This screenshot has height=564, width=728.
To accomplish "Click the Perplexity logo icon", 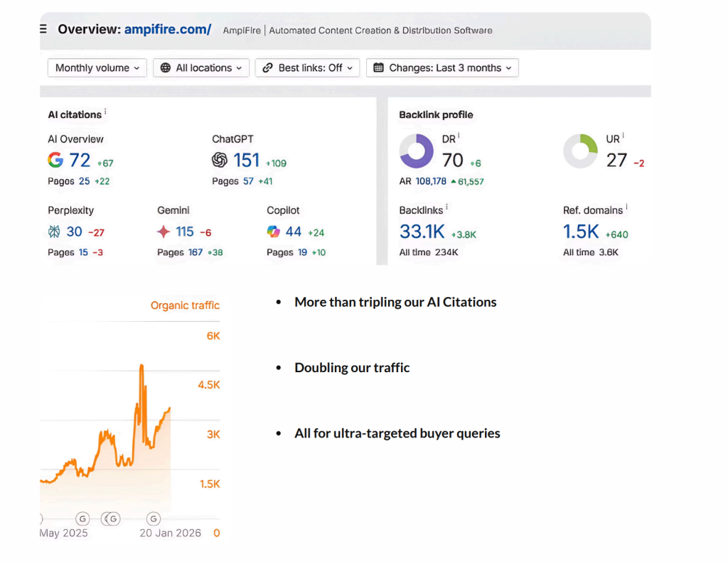I will coord(54,232).
